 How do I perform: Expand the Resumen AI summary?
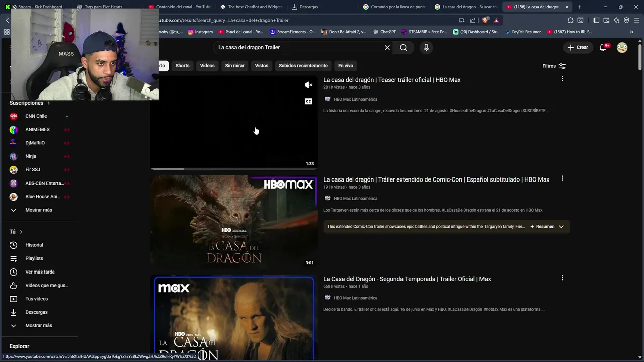coord(547,227)
